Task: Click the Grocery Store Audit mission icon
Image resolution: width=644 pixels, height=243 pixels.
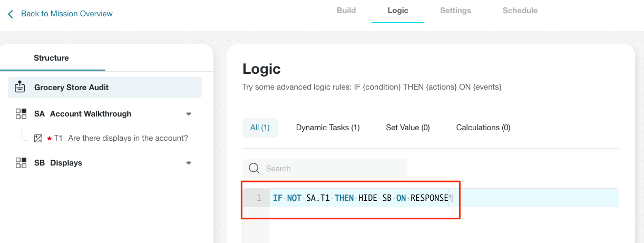Action: (20, 87)
